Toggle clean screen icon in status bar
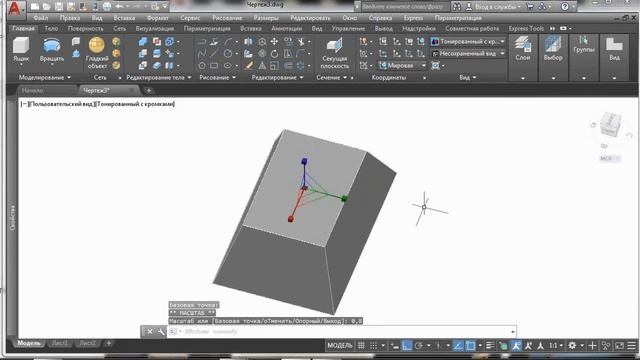640x360 pixels. [x=619, y=346]
